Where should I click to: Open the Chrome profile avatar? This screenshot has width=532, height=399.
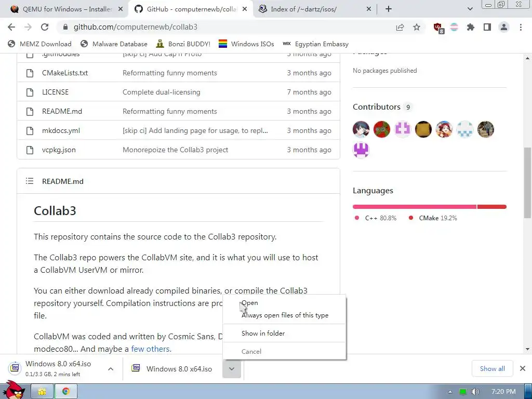[x=504, y=27]
